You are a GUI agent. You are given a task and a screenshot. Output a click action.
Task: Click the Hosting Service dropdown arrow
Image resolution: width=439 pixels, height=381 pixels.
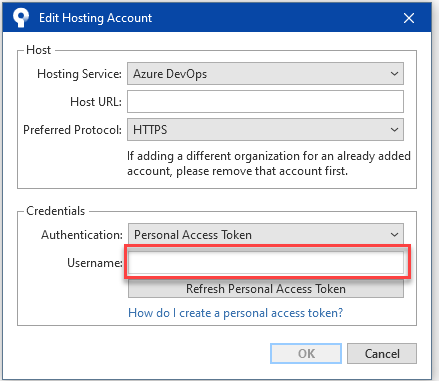[x=394, y=74]
